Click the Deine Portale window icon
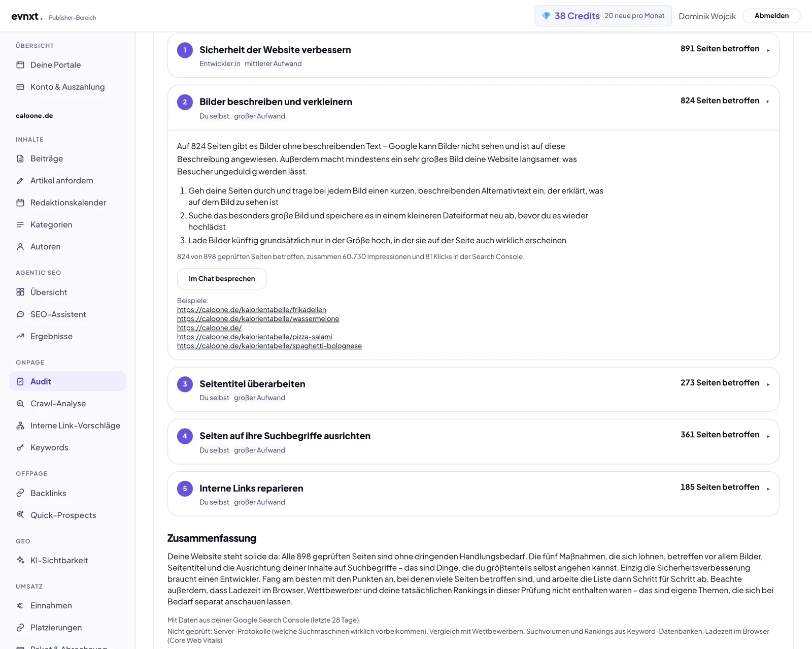 click(x=20, y=65)
